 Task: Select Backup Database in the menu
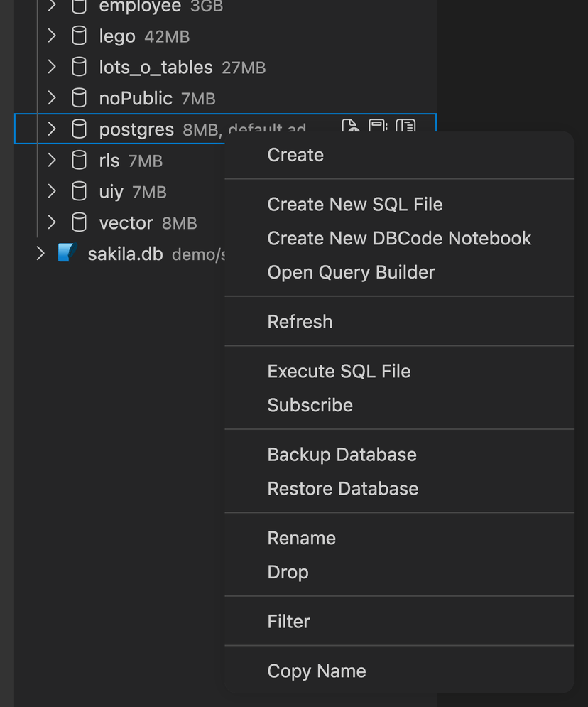[342, 454]
